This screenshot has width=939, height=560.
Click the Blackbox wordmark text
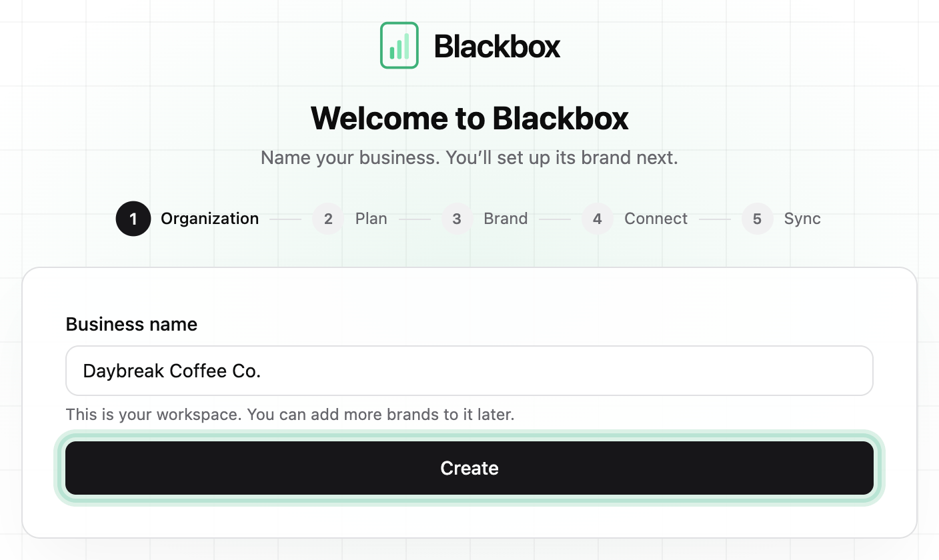tap(497, 46)
